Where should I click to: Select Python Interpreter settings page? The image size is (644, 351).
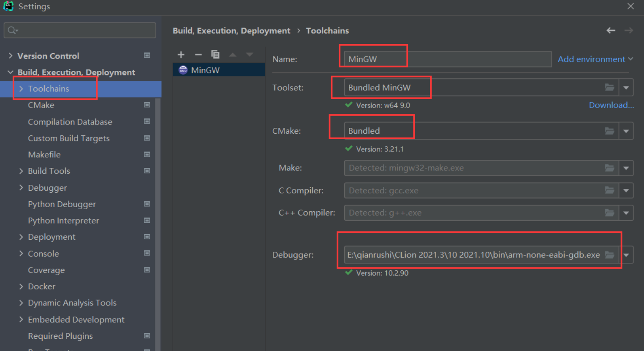tap(63, 220)
